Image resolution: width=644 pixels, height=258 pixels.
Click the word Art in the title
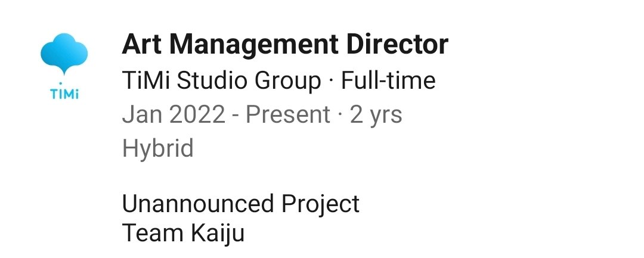pos(145,45)
